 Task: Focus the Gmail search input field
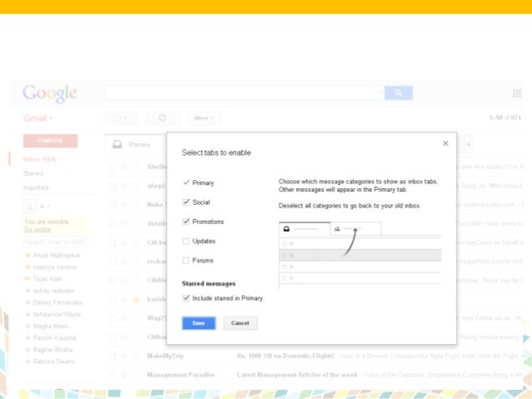[244, 93]
